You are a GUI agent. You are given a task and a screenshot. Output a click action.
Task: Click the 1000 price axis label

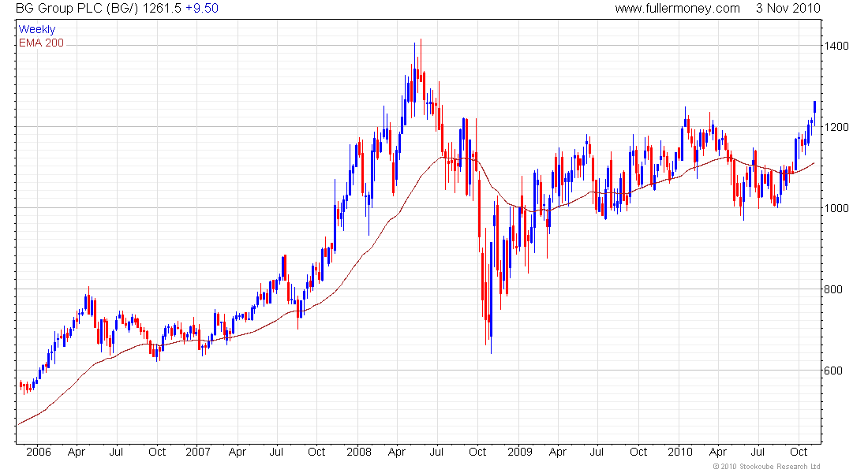pos(837,209)
